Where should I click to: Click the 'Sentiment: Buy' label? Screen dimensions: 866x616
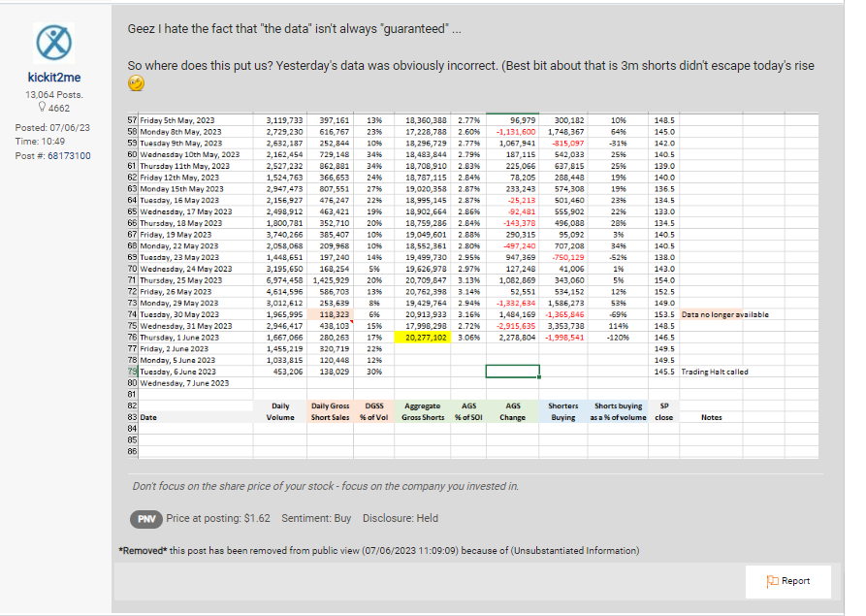[x=318, y=519]
